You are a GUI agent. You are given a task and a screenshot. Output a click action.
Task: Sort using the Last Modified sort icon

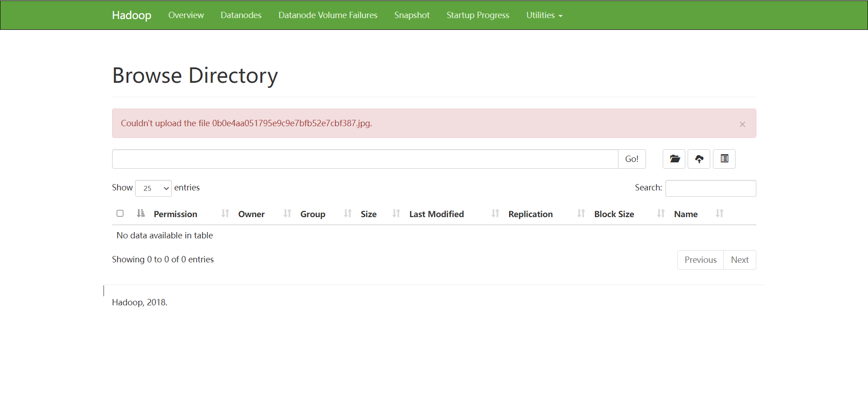pos(495,213)
